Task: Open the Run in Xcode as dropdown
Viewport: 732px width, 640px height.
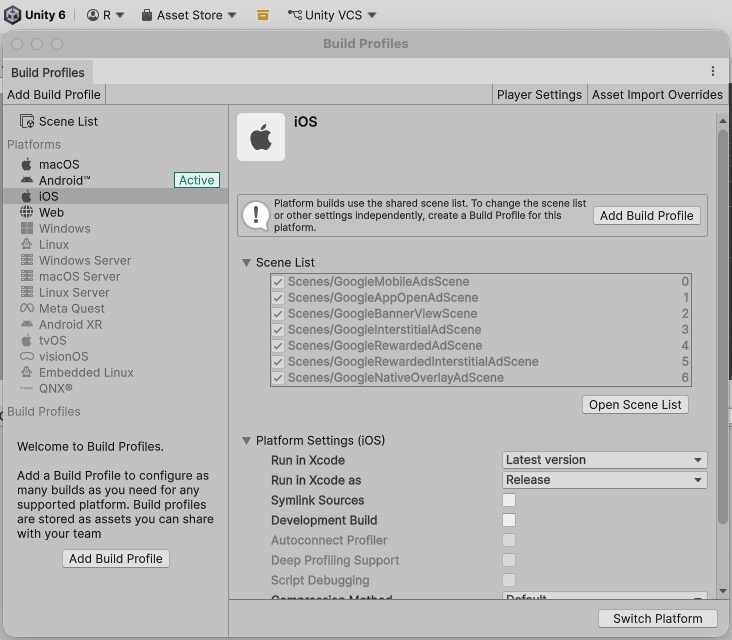Action: click(605, 480)
